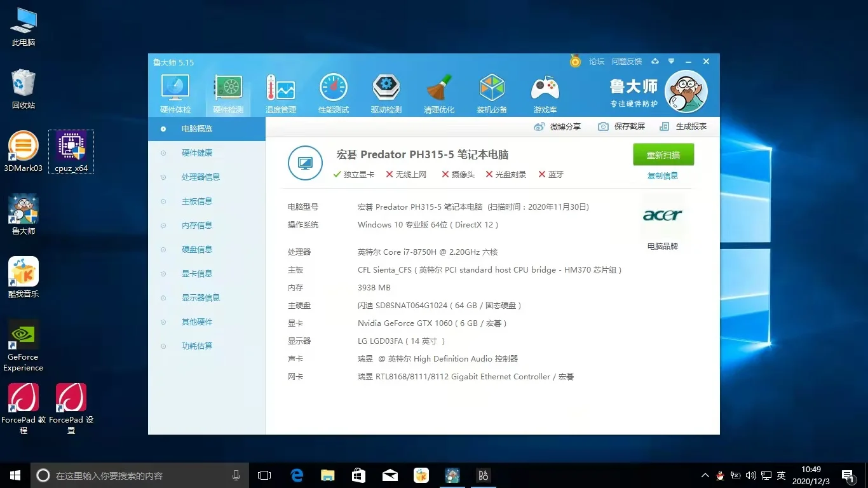Screen dimensions: 868x488
Task: Click the 保存截屏 save screenshot text
Action: tap(630, 126)
